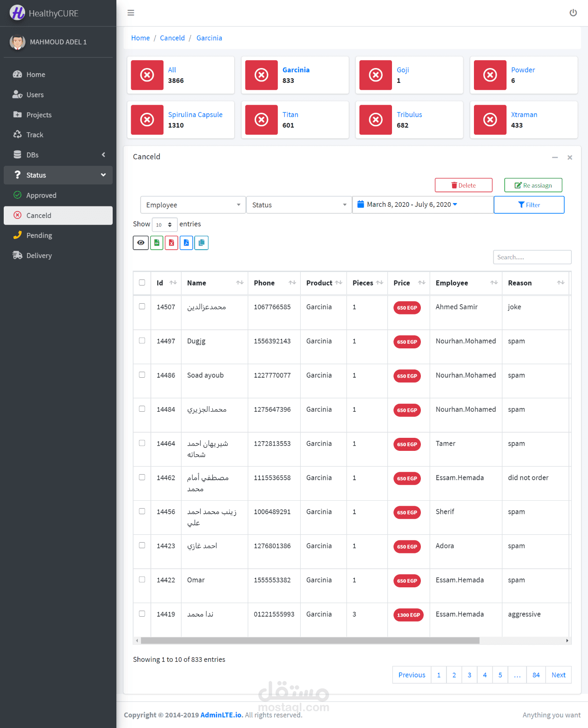Export table as Excel file
This screenshot has height=728, width=588.
(x=171, y=243)
